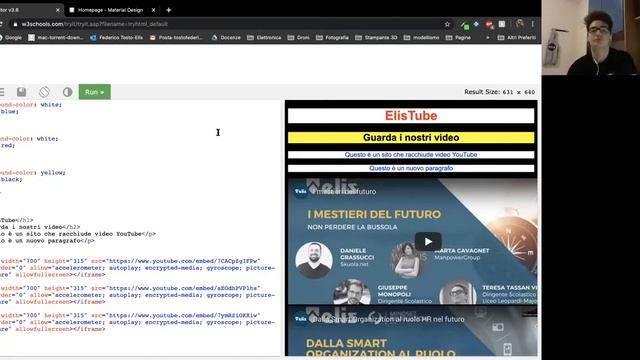Show hidden bookmarks with the overflow chevron
Screen dimensions: 640x360
pyautogui.click(x=487, y=38)
